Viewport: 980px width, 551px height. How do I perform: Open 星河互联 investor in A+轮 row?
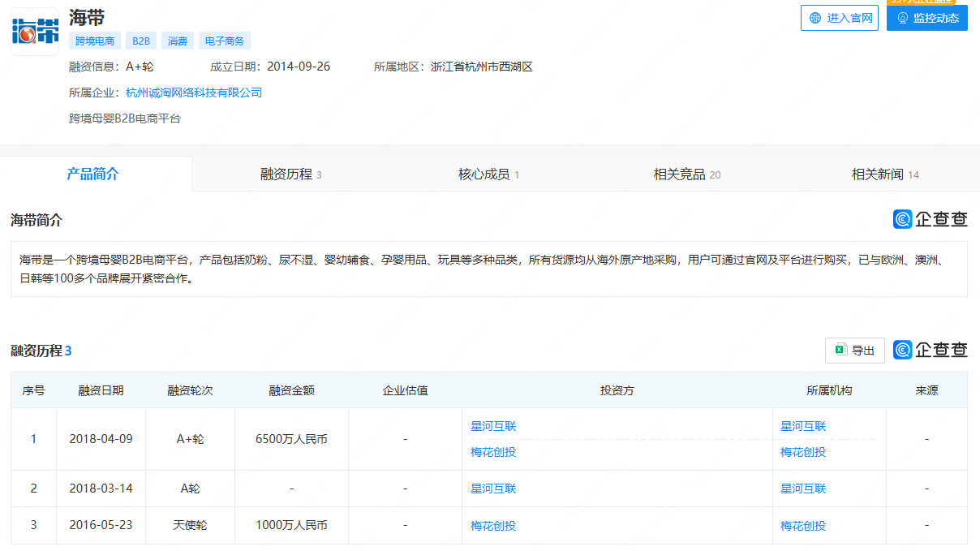493,426
